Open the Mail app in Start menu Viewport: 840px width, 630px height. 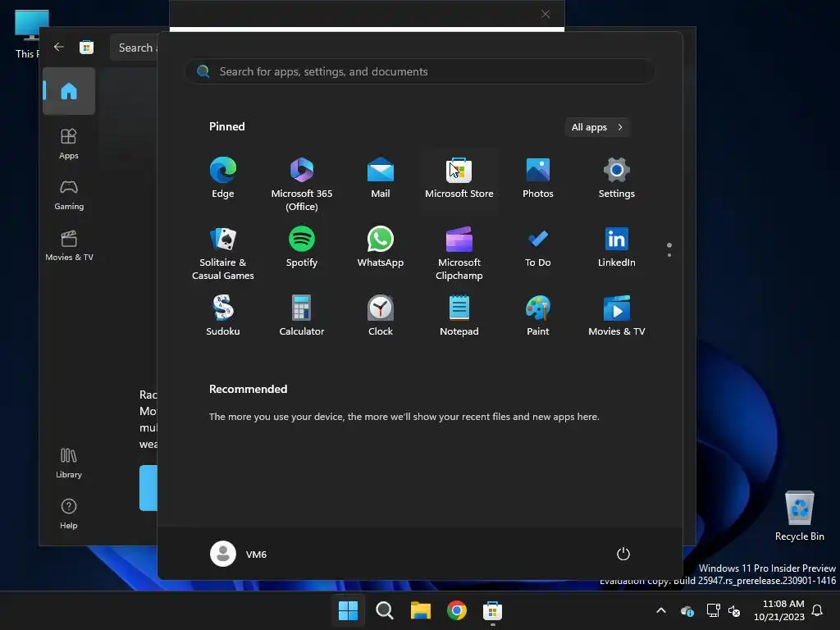(381, 179)
